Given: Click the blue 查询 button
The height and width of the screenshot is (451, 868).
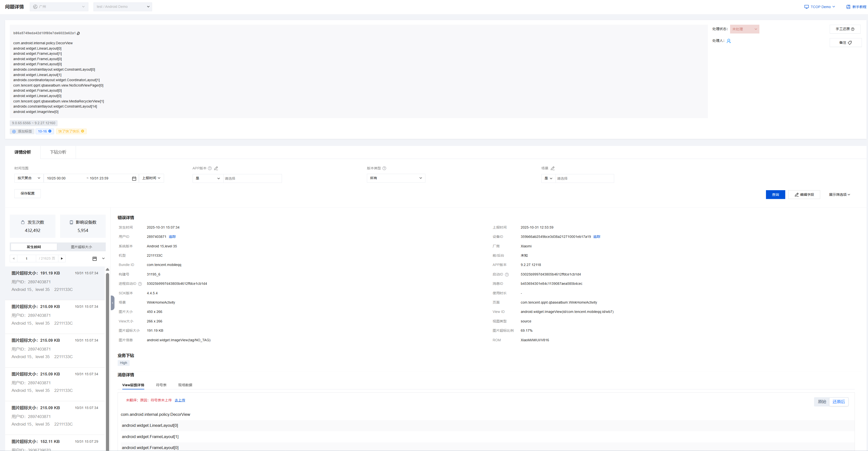Looking at the screenshot, I should [x=775, y=195].
